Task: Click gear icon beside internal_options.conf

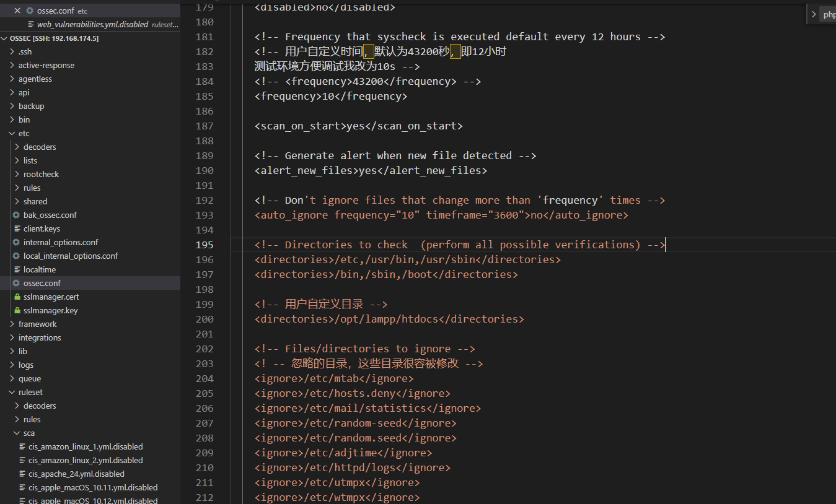Action: (x=17, y=242)
